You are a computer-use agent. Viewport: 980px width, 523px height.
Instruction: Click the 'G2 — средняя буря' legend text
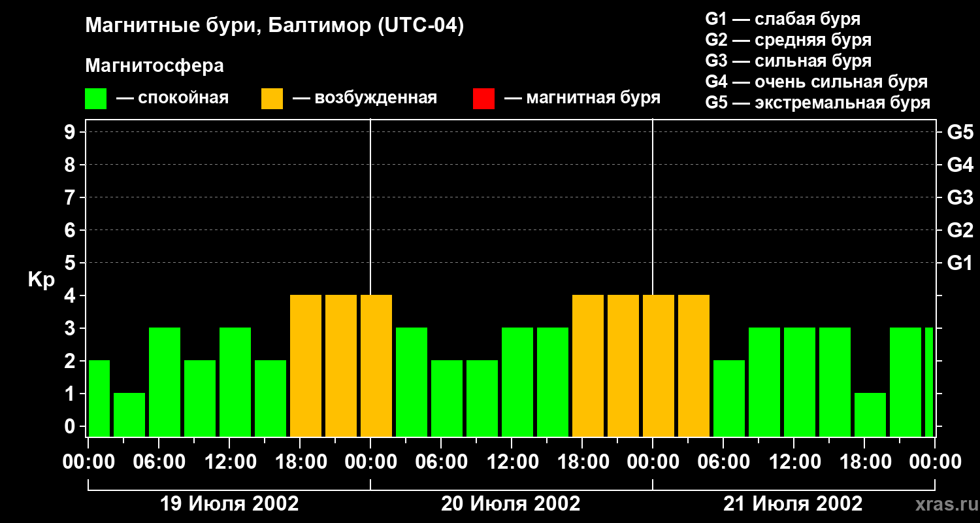pos(788,40)
